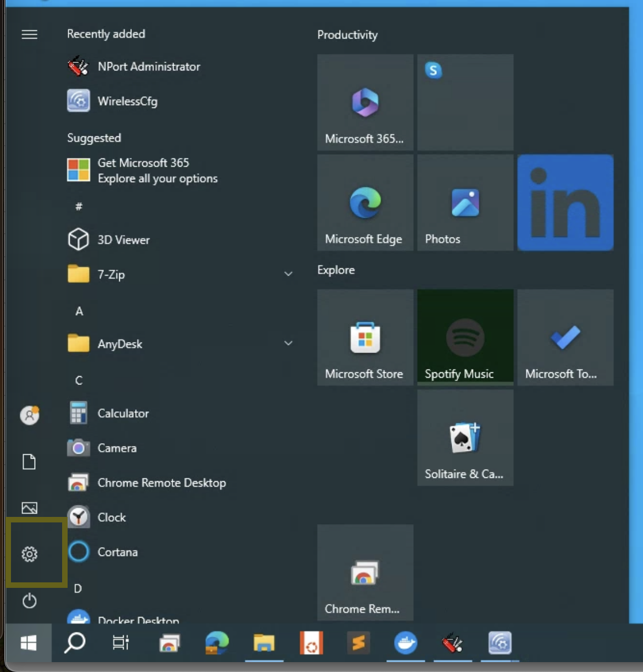The image size is (643, 672).
Task: Click the # letter header in the app list
Action: pyautogui.click(x=79, y=206)
